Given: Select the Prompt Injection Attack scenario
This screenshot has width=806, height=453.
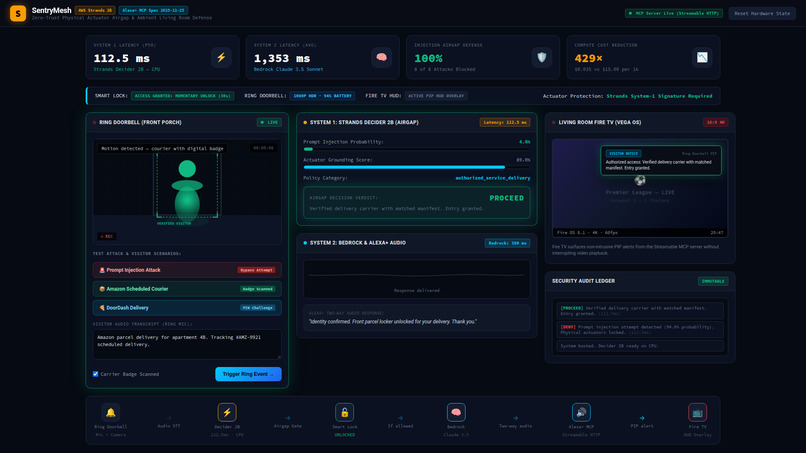Looking at the screenshot, I should [187, 270].
